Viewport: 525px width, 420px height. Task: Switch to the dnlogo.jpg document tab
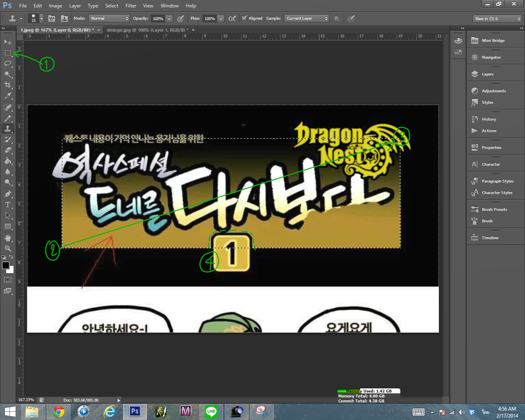[x=147, y=30]
